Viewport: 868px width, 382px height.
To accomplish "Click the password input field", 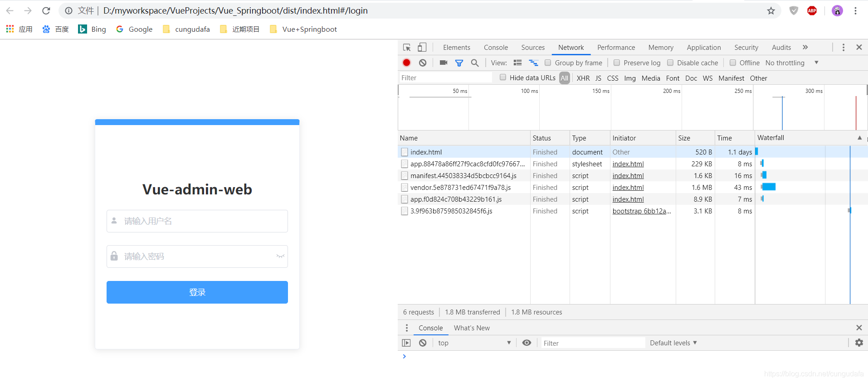I will (197, 256).
